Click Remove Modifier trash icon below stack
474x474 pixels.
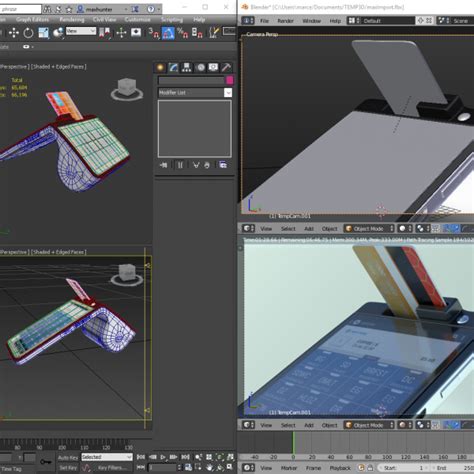(x=207, y=165)
